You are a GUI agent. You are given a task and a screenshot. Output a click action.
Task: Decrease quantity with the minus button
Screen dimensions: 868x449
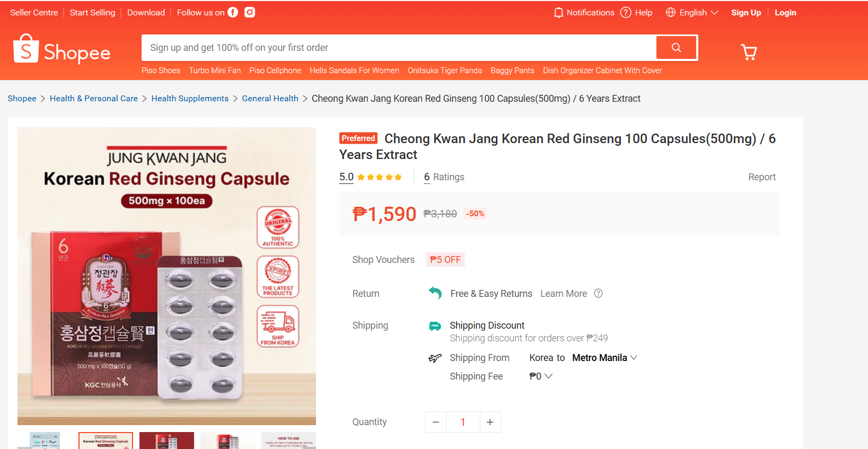coord(436,422)
